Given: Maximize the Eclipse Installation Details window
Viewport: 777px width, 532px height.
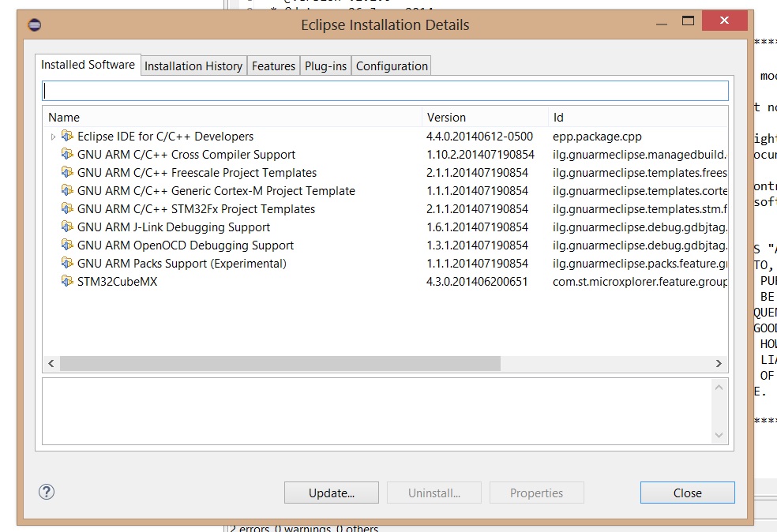Looking at the screenshot, I should (688, 21).
